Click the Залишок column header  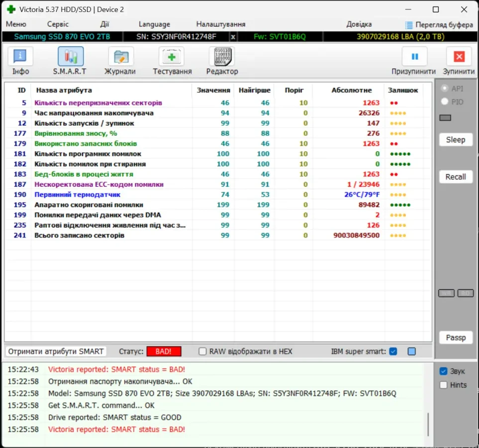pyautogui.click(x=402, y=90)
